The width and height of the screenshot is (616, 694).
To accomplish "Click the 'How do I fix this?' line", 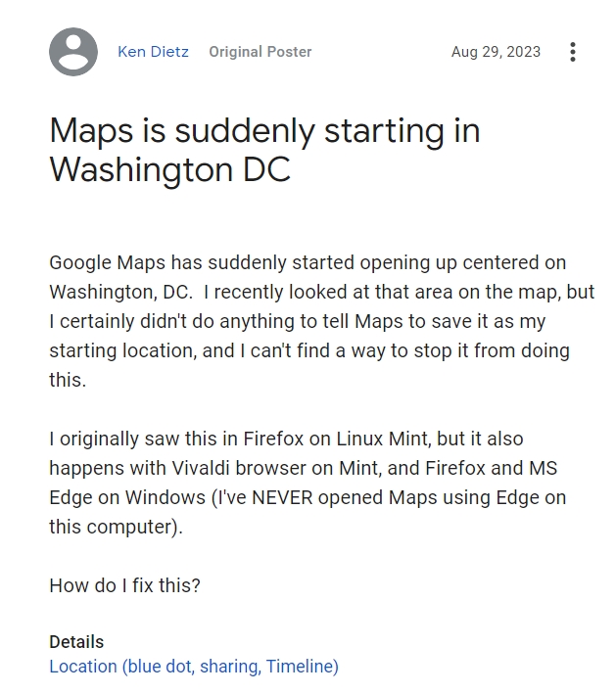I will 125,585.
